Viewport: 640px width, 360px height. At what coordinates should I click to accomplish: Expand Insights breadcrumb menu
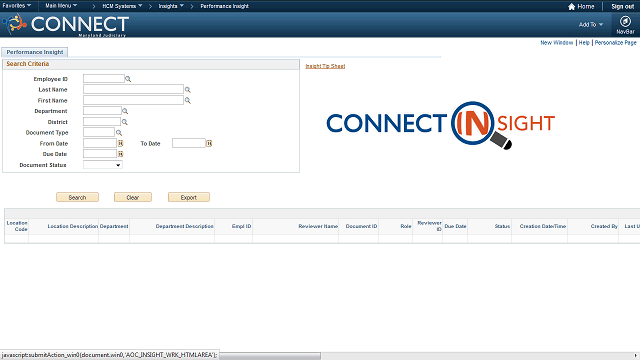[171, 6]
